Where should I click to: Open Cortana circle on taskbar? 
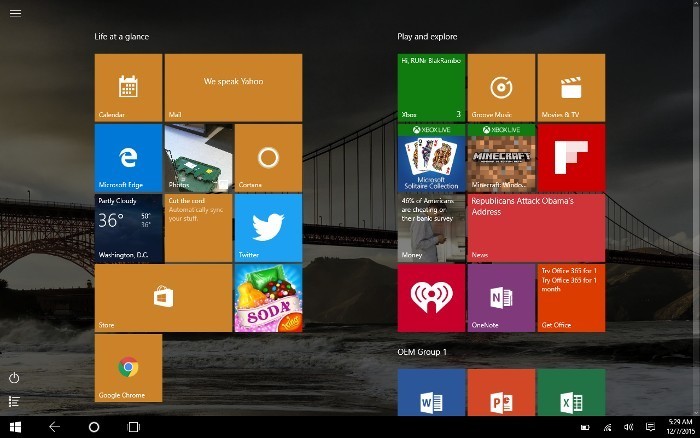[x=94, y=427]
